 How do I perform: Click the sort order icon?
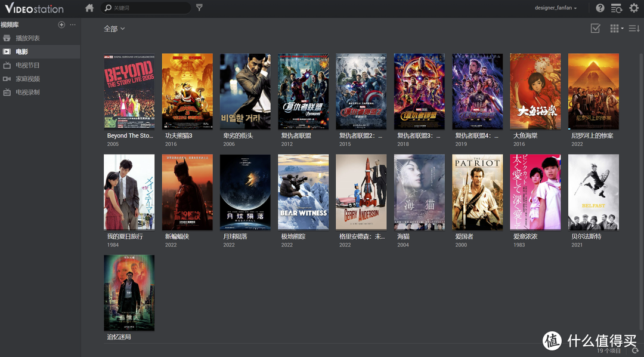point(634,29)
